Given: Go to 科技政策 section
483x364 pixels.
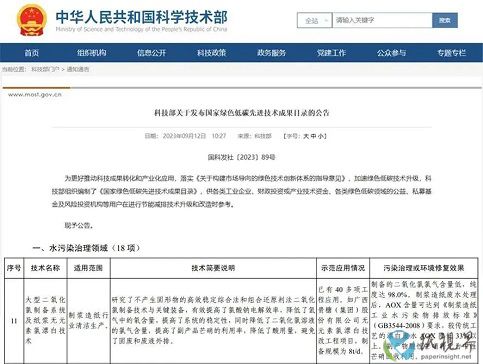Looking at the screenshot, I should tap(212, 53).
